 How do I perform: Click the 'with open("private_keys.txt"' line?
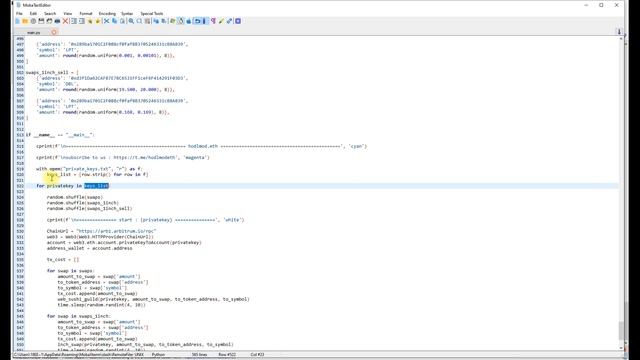[89, 169]
